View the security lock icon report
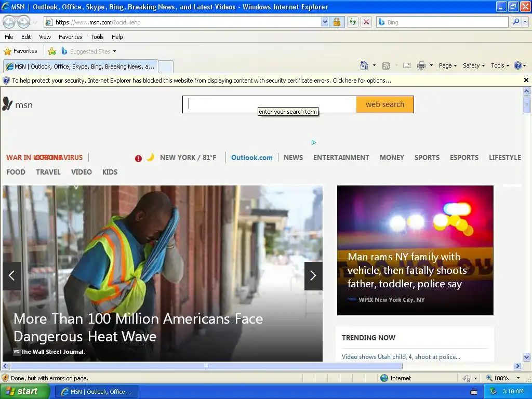This screenshot has height=399, width=532. 337,22
